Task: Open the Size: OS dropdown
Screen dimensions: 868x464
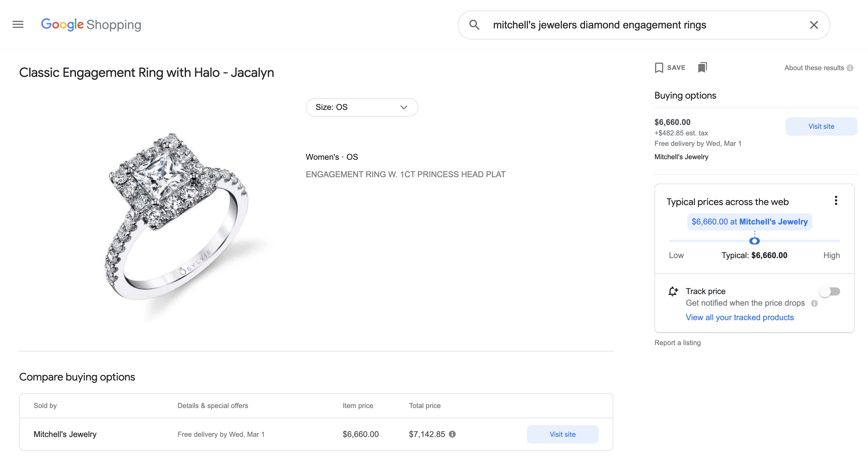Action: click(x=361, y=107)
